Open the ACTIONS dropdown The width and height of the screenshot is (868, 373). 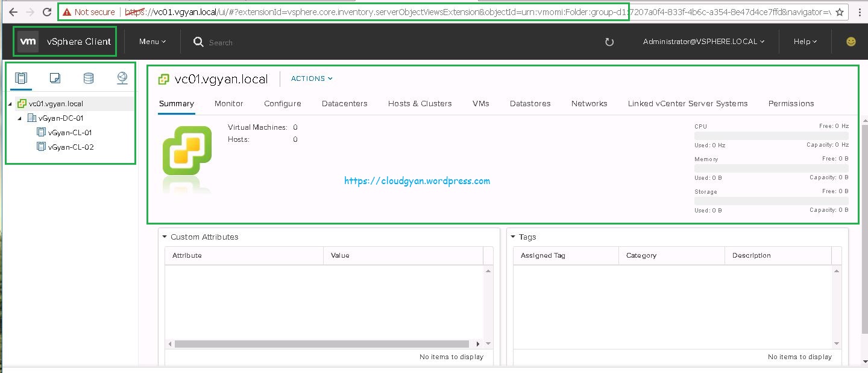coord(312,78)
